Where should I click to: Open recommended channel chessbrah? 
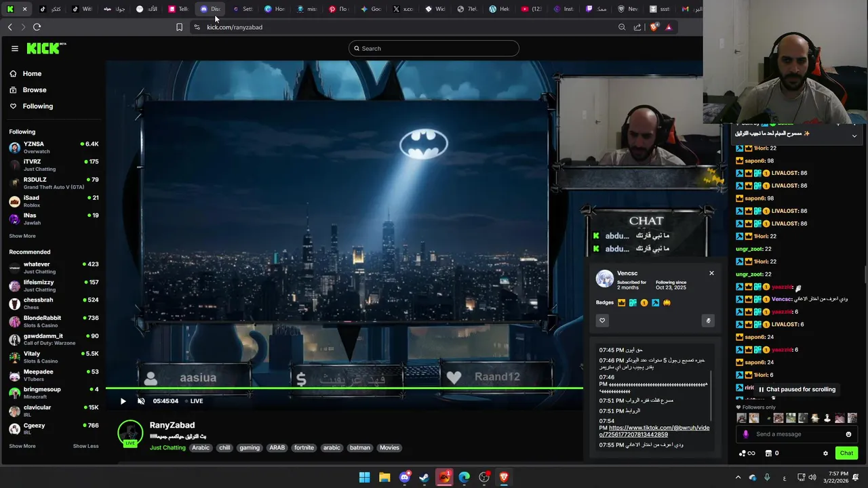tap(54, 303)
